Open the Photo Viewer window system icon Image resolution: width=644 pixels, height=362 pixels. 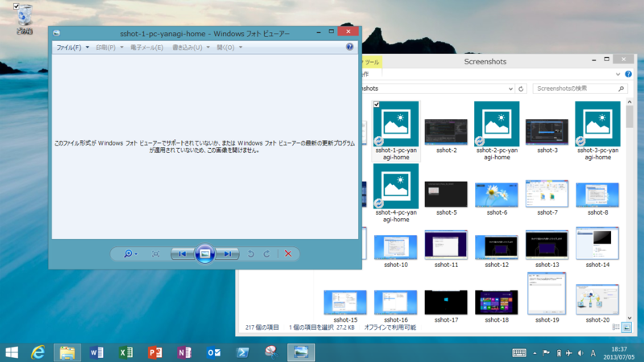[x=56, y=33]
